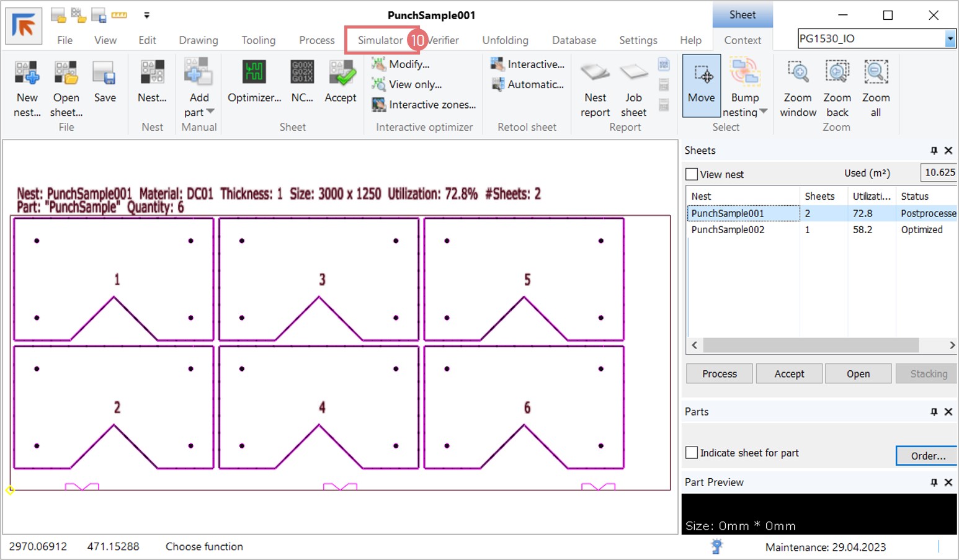This screenshot has width=959, height=560.
Task: Expand the Bump nesting dropdown arrow
Action: tap(764, 112)
